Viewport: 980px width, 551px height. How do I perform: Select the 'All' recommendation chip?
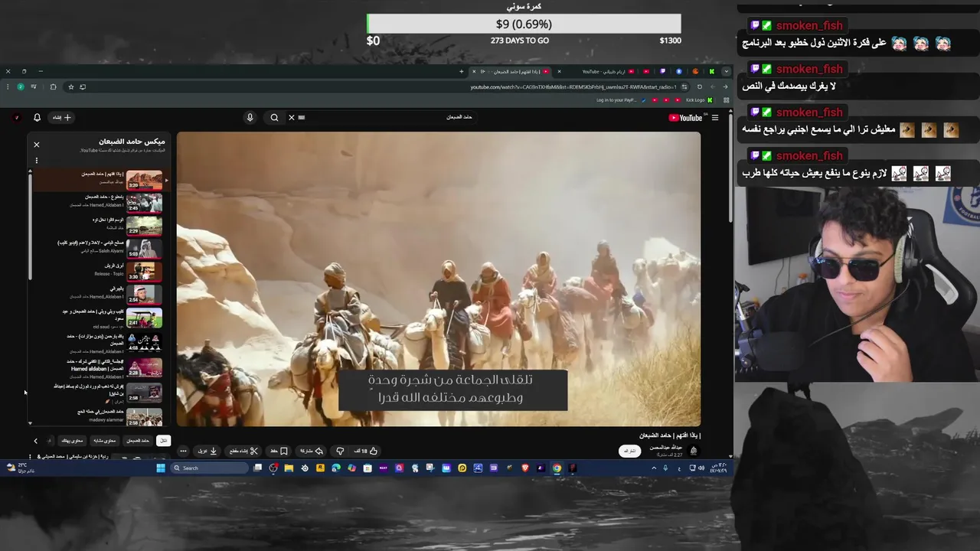coord(163,441)
